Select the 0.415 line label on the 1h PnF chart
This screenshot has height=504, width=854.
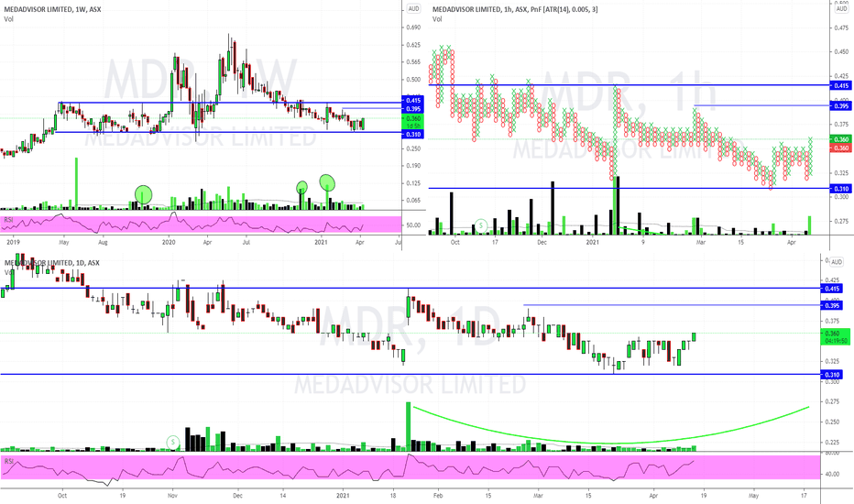tap(841, 85)
